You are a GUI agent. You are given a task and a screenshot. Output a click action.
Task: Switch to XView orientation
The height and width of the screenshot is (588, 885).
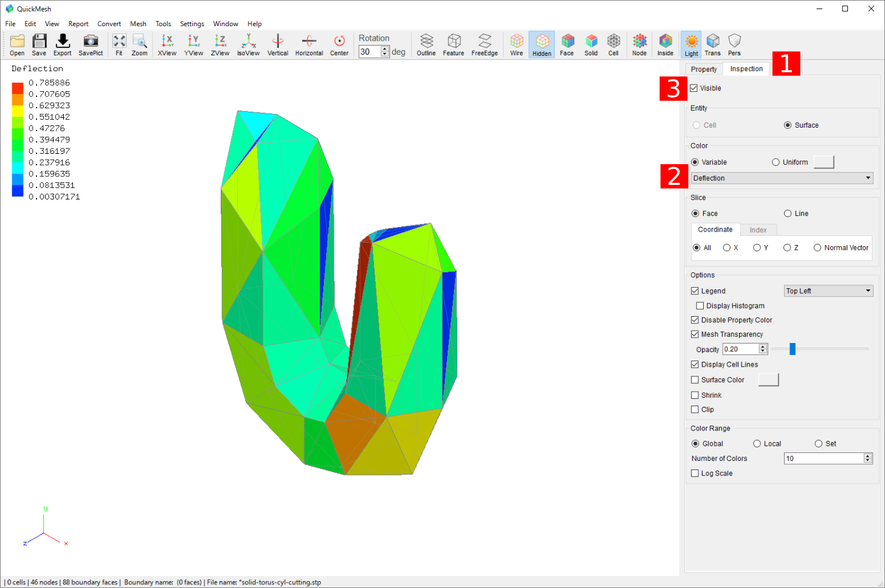tap(167, 45)
